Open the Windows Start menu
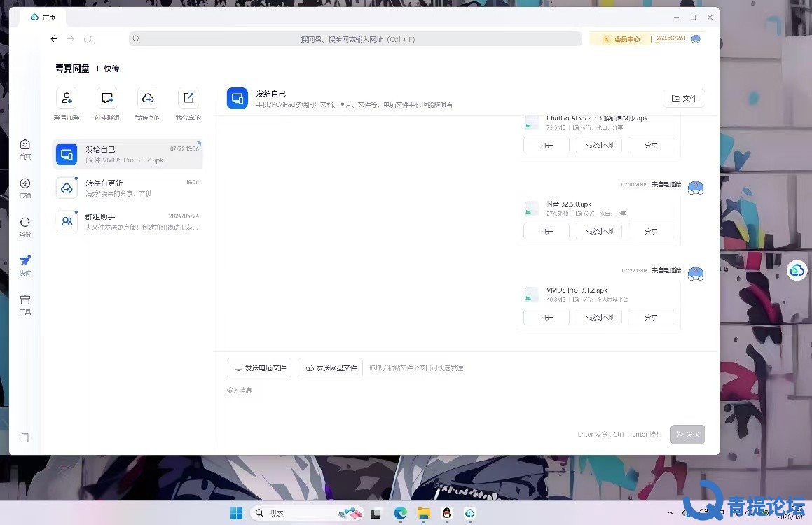This screenshot has height=525, width=812. click(x=236, y=513)
